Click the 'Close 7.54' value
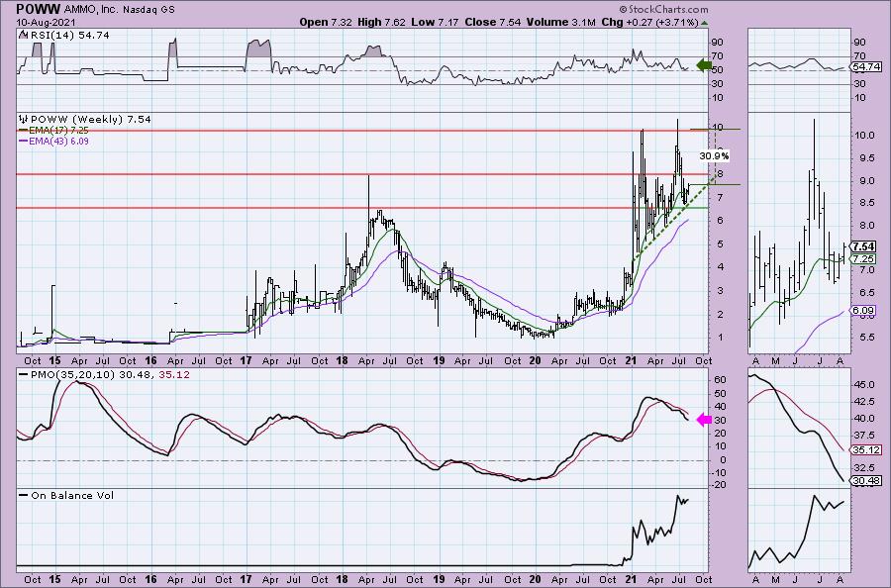Screen dimensions: 891x588 click(492, 22)
